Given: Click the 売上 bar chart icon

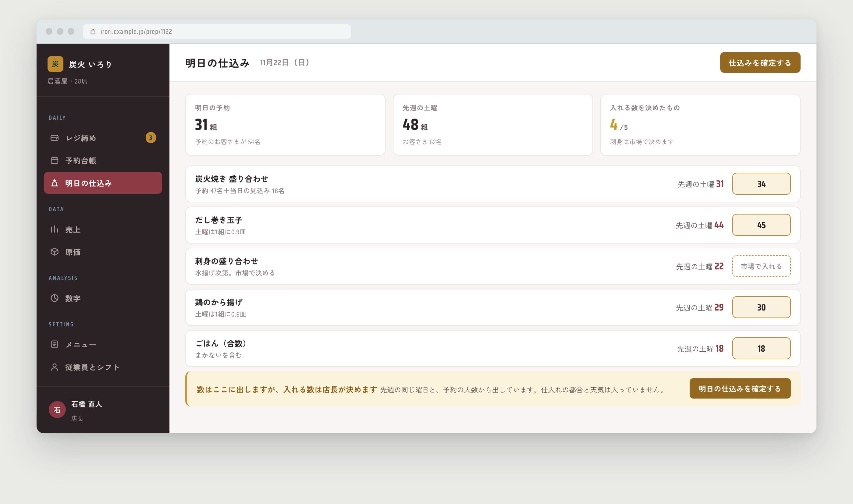Looking at the screenshot, I should [x=54, y=229].
